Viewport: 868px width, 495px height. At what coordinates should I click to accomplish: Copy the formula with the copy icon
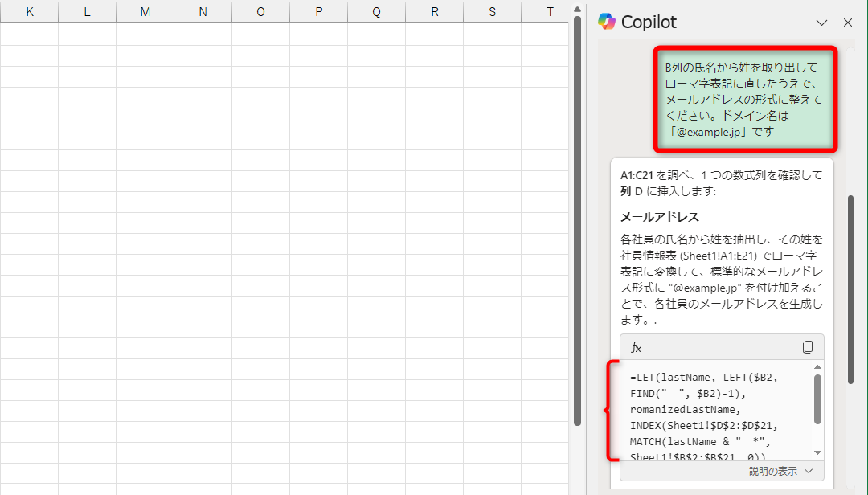coord(808,347)
